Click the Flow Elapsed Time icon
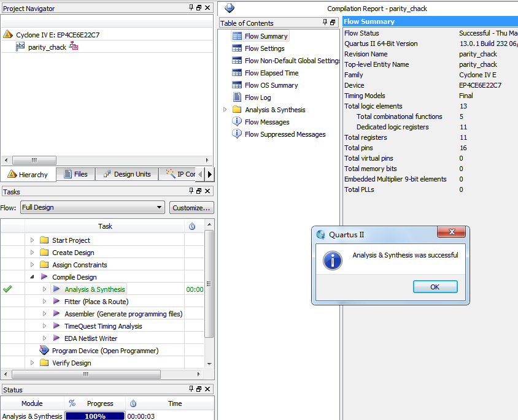This screenshot has width=518, height=420. 237,72
